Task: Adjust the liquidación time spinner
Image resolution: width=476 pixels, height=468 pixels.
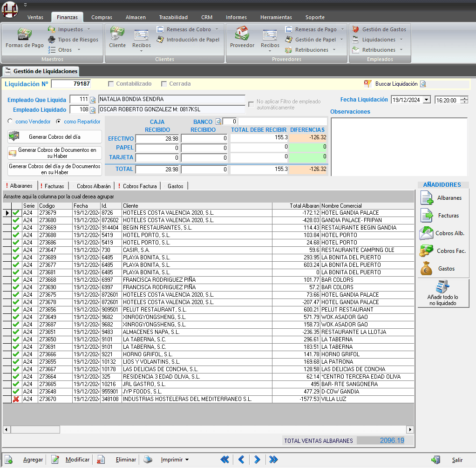Action: click(464, 100)
